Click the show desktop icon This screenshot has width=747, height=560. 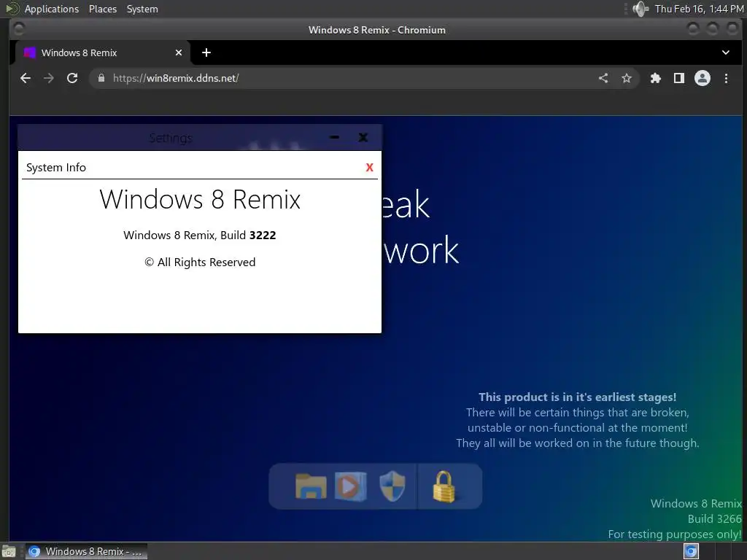coord(9,552)
